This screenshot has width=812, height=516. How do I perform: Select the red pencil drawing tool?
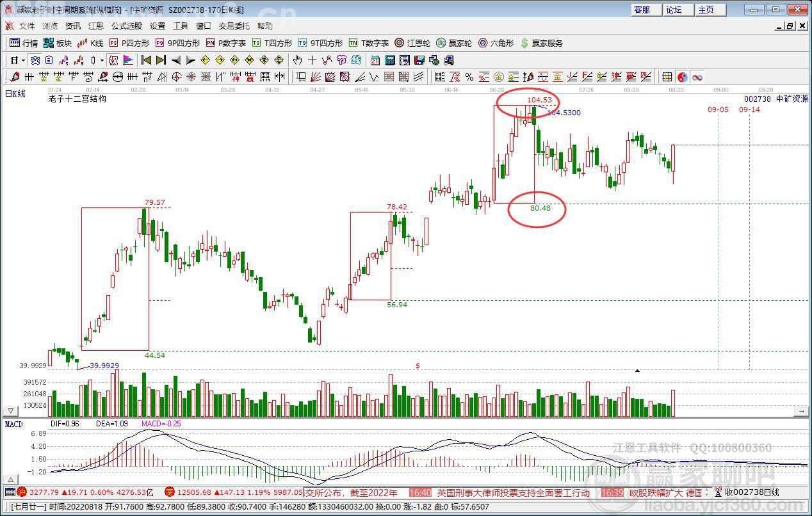click(15, 77)
